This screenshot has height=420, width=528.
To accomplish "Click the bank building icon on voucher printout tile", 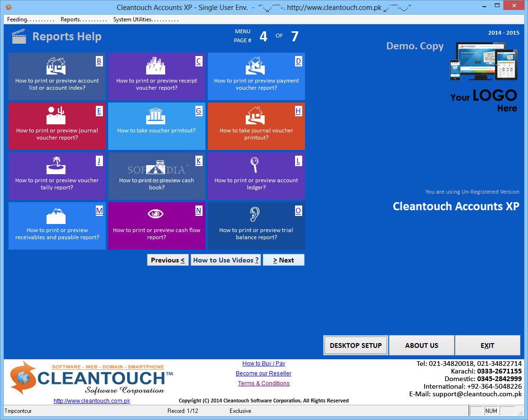I will [x=156, y=115].
